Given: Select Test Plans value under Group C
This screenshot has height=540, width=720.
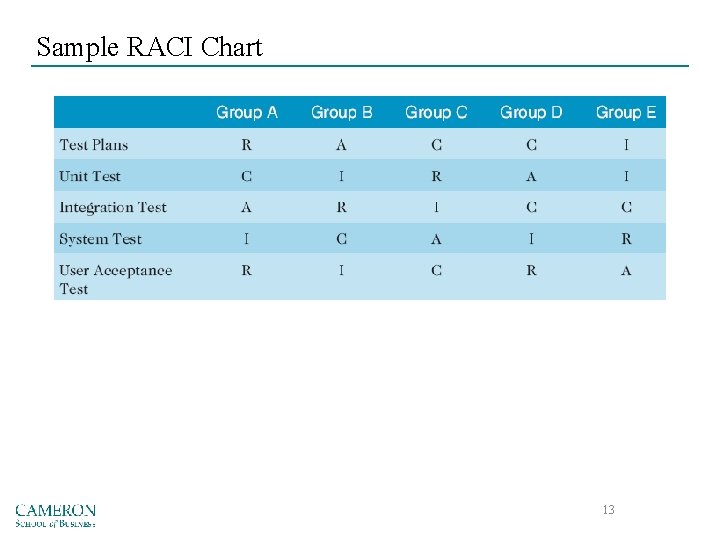Looking at the screenshot, I should click(x=436, y=145).
